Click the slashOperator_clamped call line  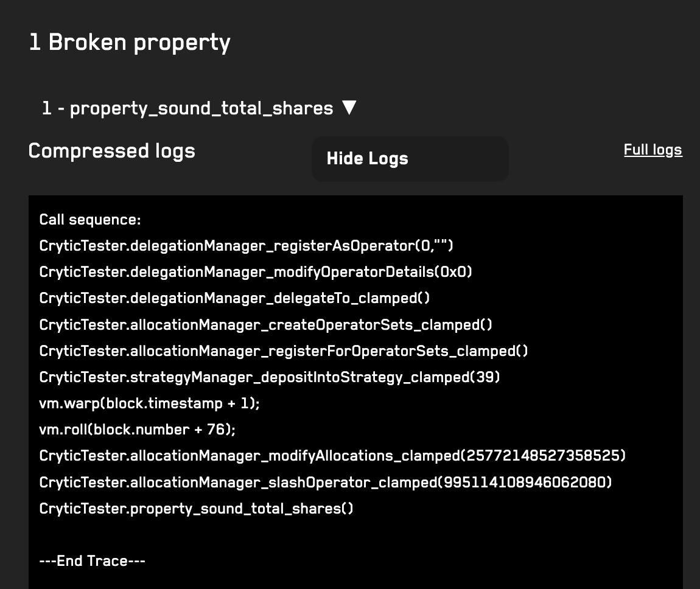pyautogui.click(x=326, y=483)
